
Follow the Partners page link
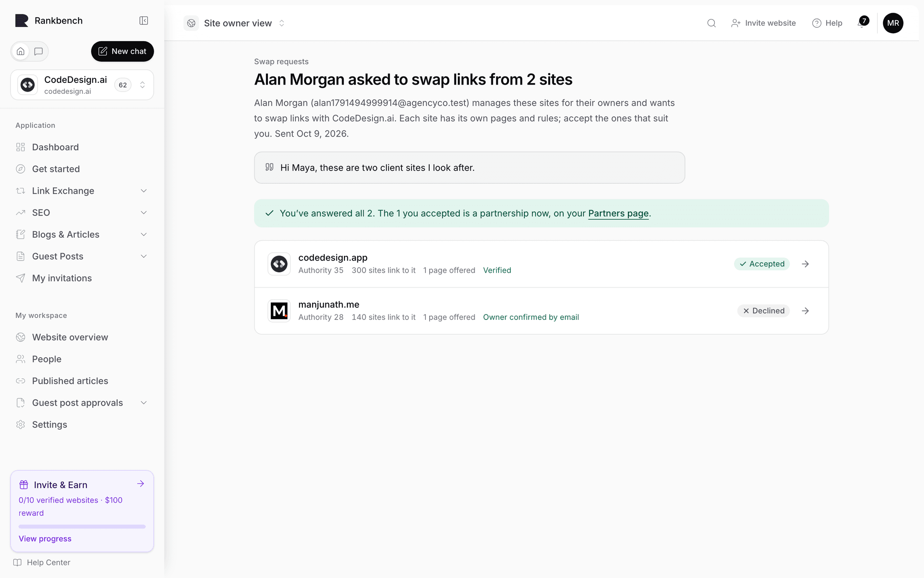[618, 214]
